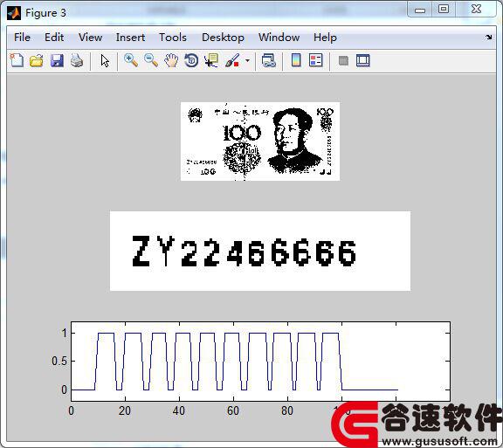Viewport: 503px width, 448px height.
Task: Select the Pan hand tool
Action: click(x=171, y=60)
